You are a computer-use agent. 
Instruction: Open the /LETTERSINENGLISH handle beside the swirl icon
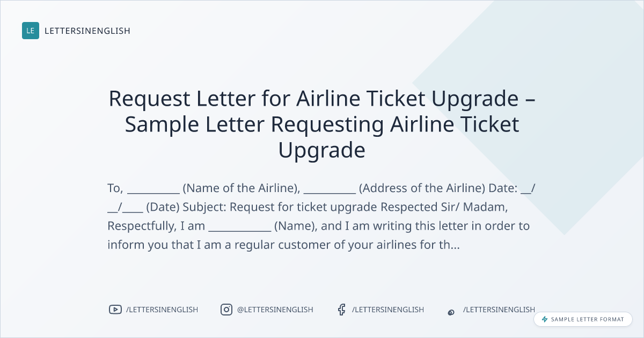click(499, 310)
